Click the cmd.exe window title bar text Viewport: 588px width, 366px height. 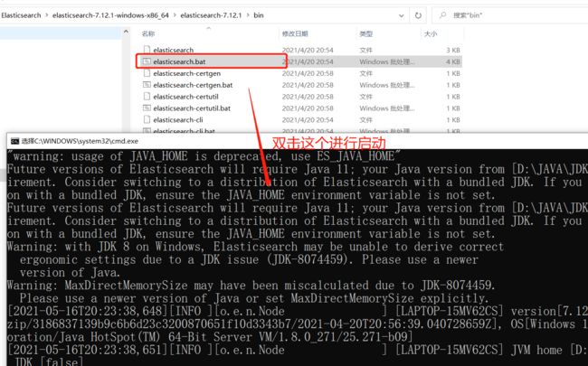(x=80, y=141)
